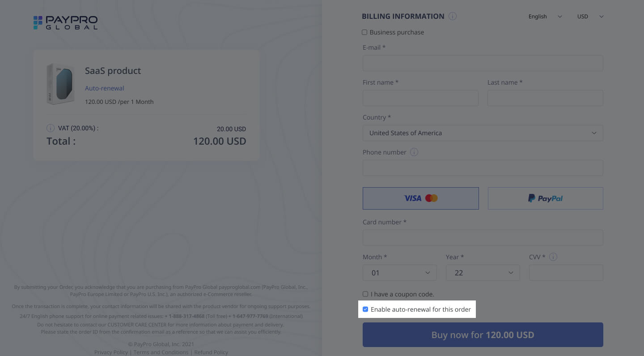Viewport: 644px width, 356px height.
Task: Open the Auto-renewal link under SaaS product
Action: [x=104, y=88]
